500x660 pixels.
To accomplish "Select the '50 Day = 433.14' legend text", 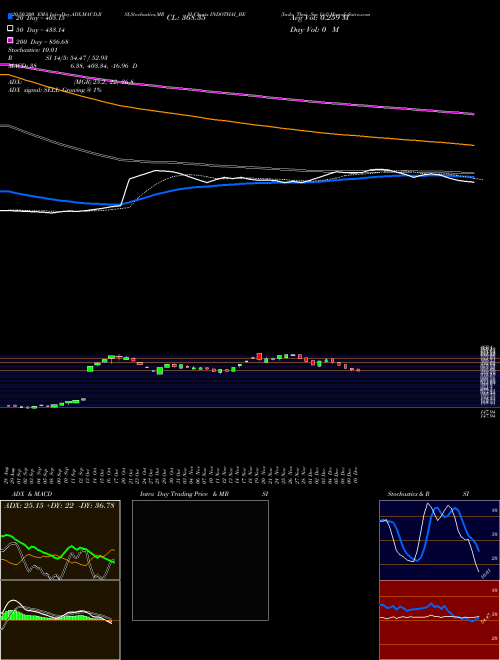I will (x=40, y=30).
